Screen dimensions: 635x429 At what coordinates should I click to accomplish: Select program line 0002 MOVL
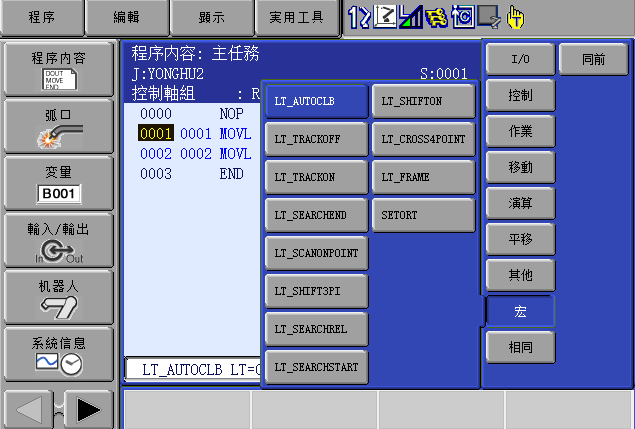[x=195, y=154]
